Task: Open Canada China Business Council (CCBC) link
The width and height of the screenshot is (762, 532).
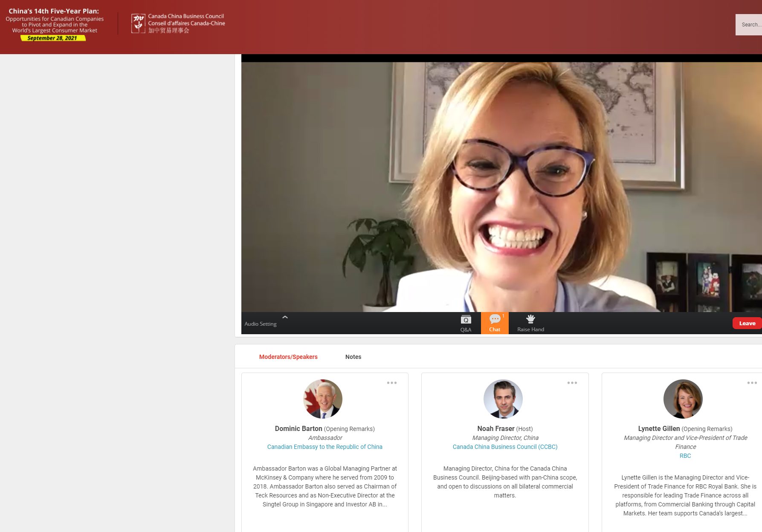Action: (505, 447)
